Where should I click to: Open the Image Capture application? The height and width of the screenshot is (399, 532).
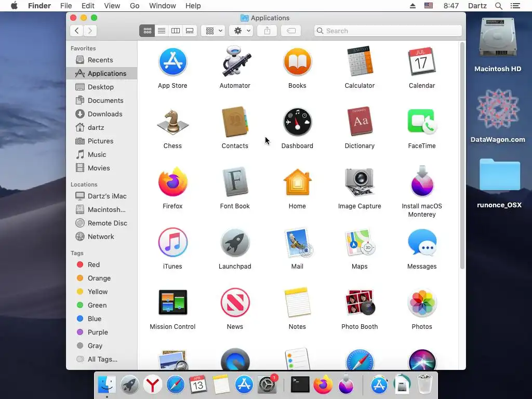tap(360, 182)
